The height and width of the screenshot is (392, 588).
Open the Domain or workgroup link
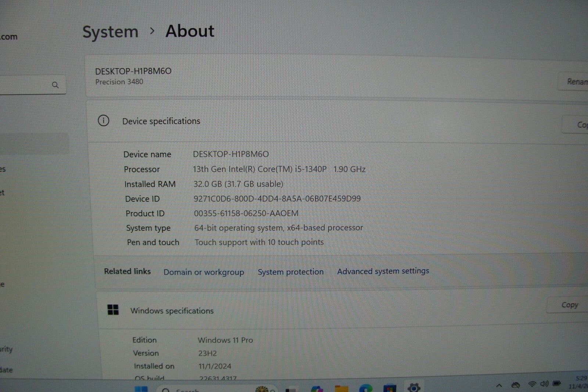204,272
